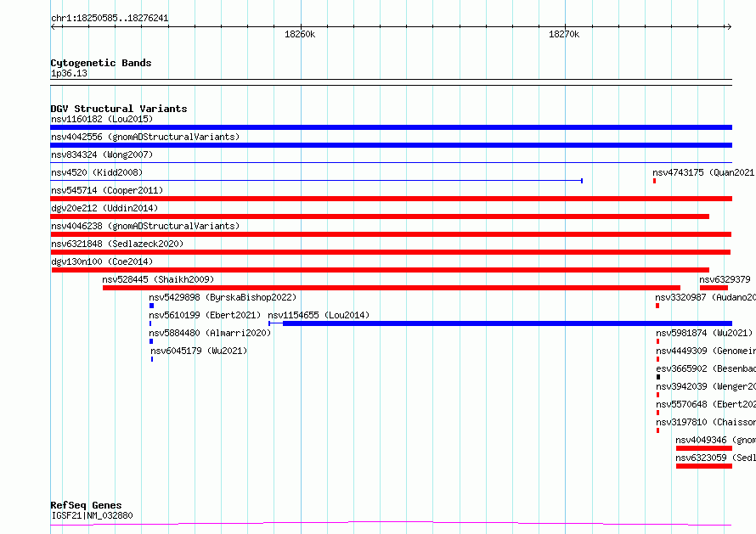
Task: Click the nsv6323059 red variant bar
Action: 704,466
